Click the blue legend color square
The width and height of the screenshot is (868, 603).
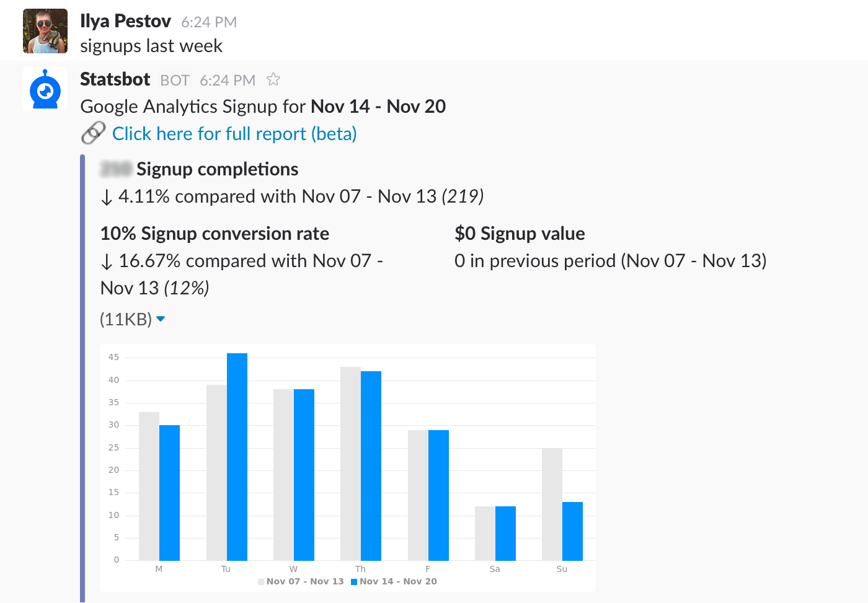354,582
